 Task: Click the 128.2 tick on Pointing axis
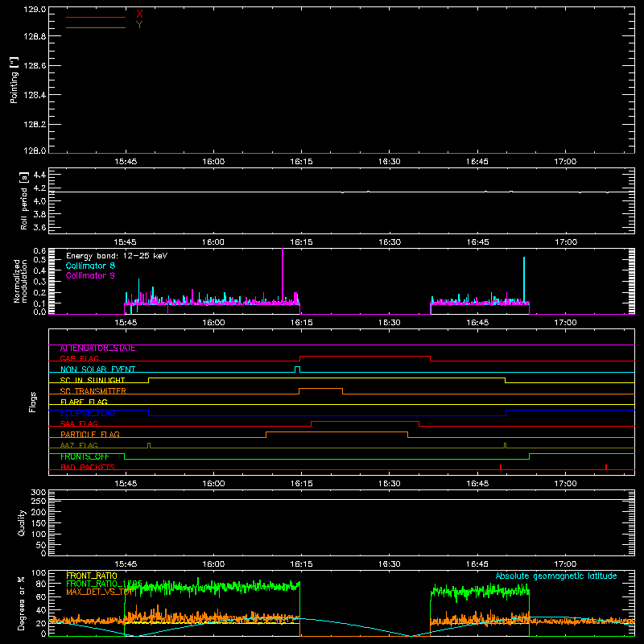point(35,125)
